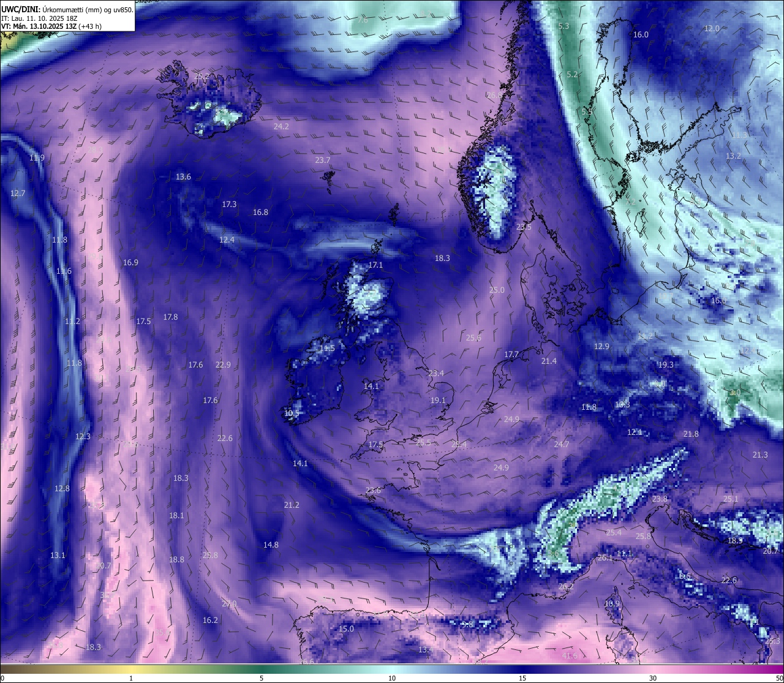Click the map value 13.2
The height and width of the screenshot is (683, 784).
[x=733, y=156]
